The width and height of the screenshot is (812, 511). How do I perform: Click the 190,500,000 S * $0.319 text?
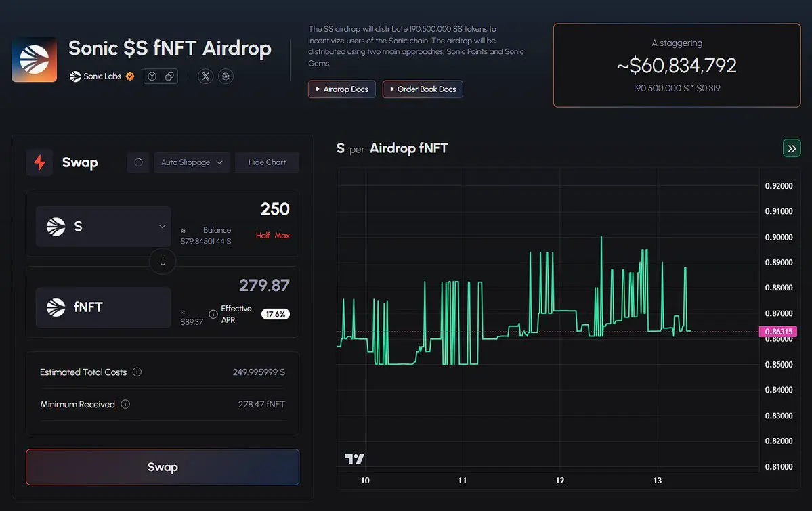pos(677,88)
